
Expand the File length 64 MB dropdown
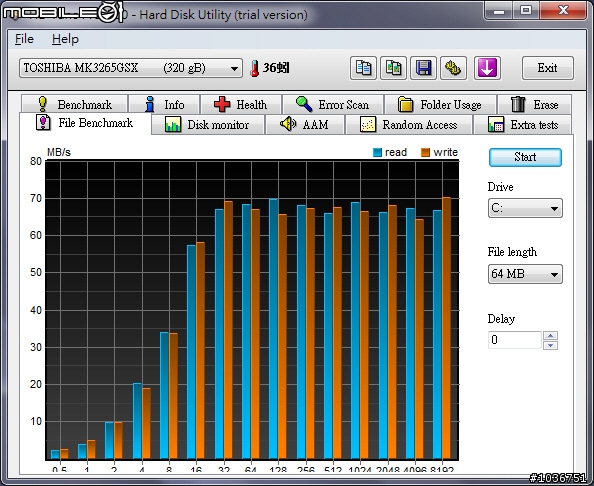point(525,274)
